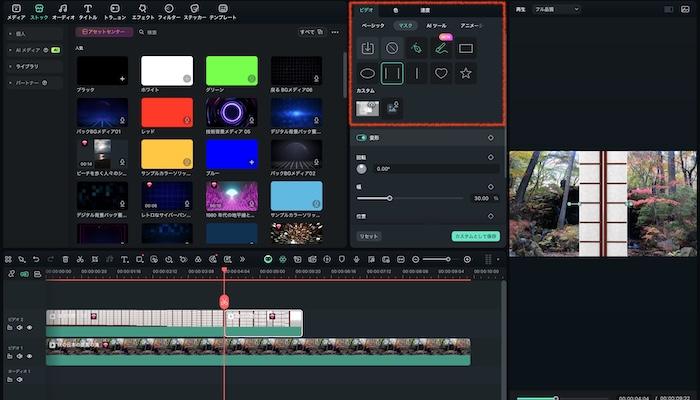Click the import mask icon
The image size is (700, 400).
367,47
